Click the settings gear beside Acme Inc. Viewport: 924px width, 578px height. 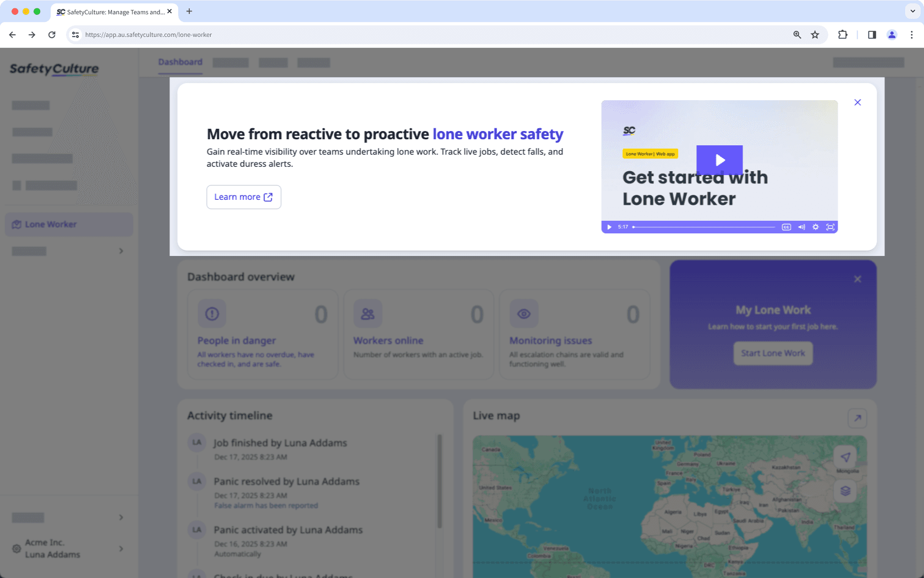point(16,549)
